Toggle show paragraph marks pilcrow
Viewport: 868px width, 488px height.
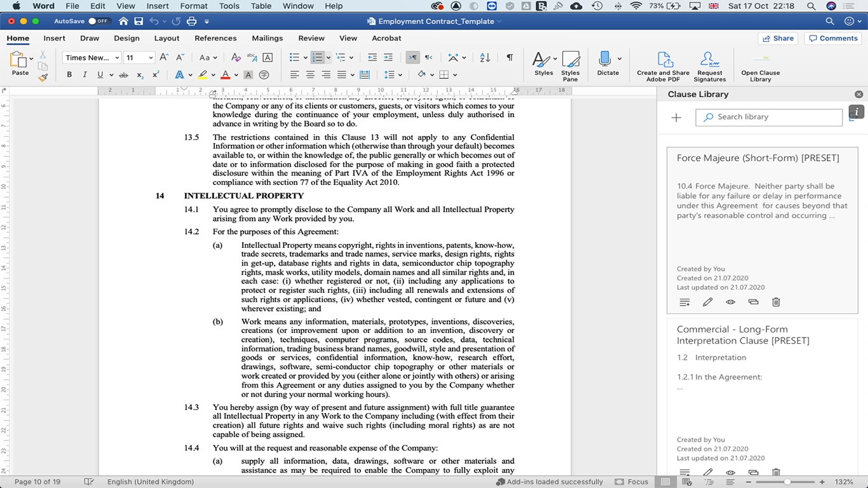coord(510,57)
